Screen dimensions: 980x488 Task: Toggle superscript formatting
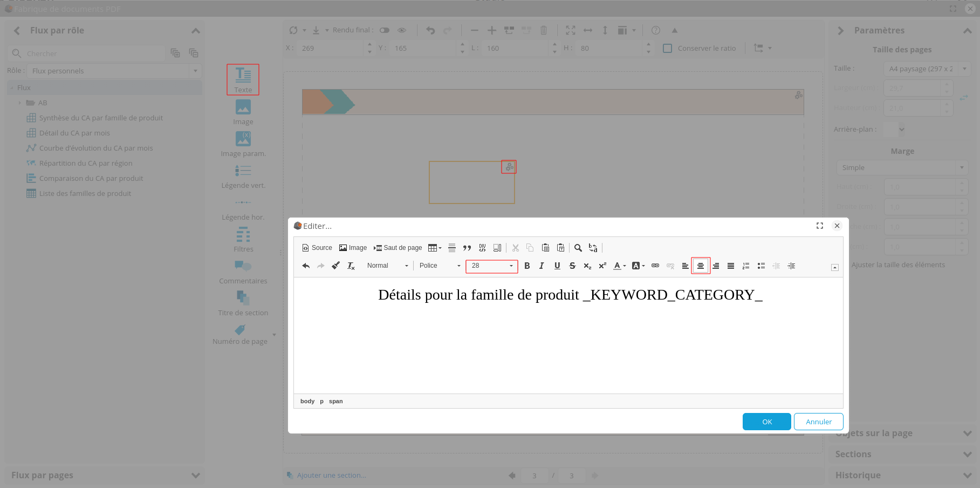602,266
